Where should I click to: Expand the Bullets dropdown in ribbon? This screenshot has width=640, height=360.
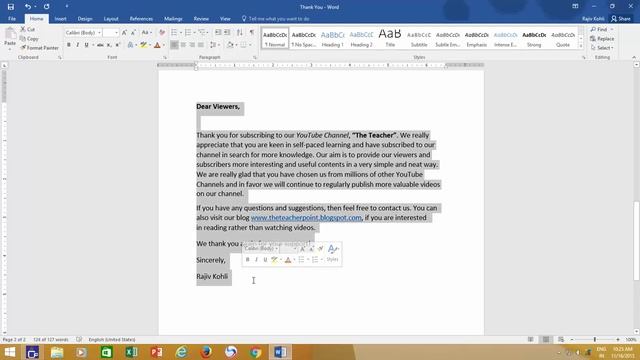[181, 33]
